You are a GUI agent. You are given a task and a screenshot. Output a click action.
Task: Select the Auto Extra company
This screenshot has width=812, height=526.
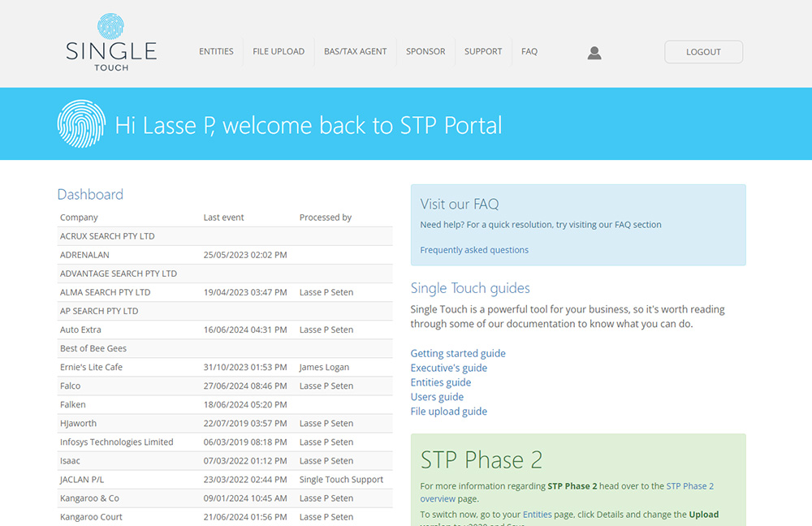[80, 330]
